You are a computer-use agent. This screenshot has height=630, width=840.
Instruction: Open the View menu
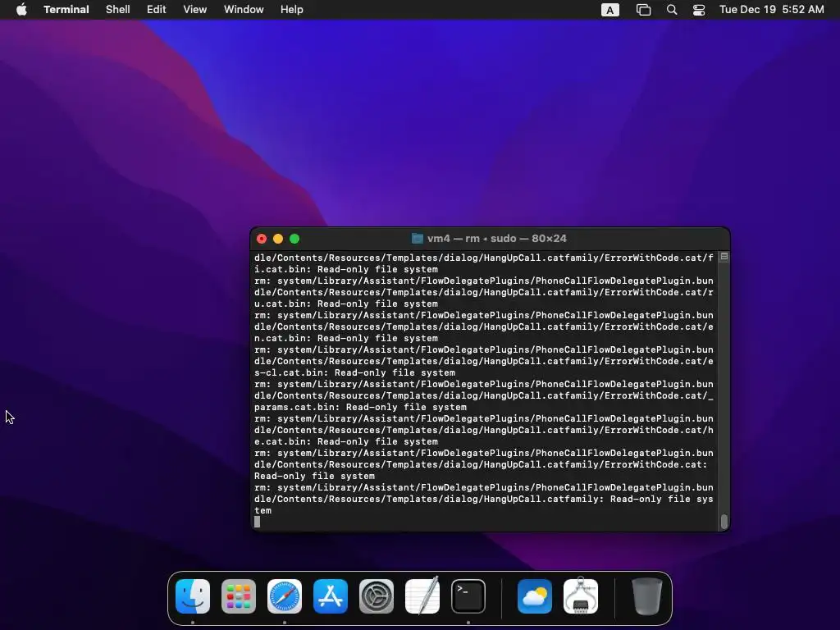(195, 10)
